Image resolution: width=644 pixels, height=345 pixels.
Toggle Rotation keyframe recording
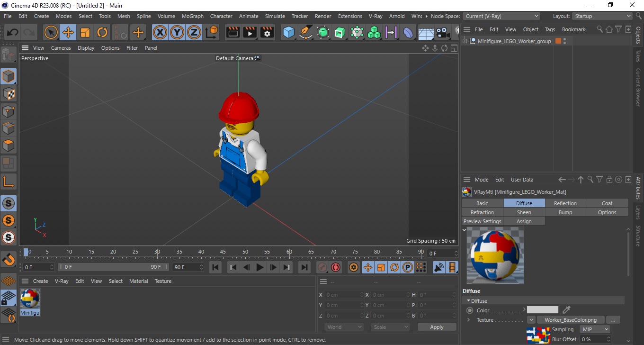394,267
